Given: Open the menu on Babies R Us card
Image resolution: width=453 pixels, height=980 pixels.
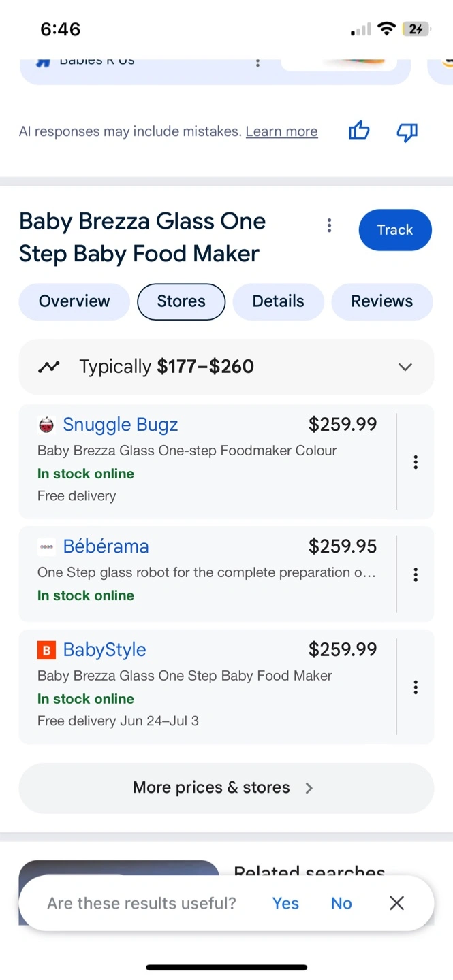Looking at the screenshot, I should point(257,63).
